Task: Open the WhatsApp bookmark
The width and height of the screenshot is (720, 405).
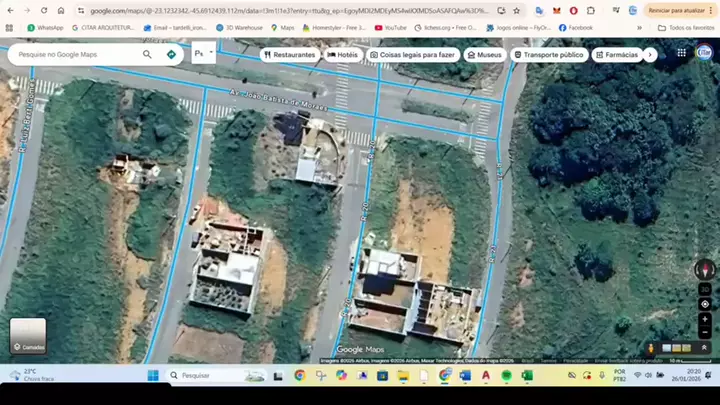Action: click(45, 28)
